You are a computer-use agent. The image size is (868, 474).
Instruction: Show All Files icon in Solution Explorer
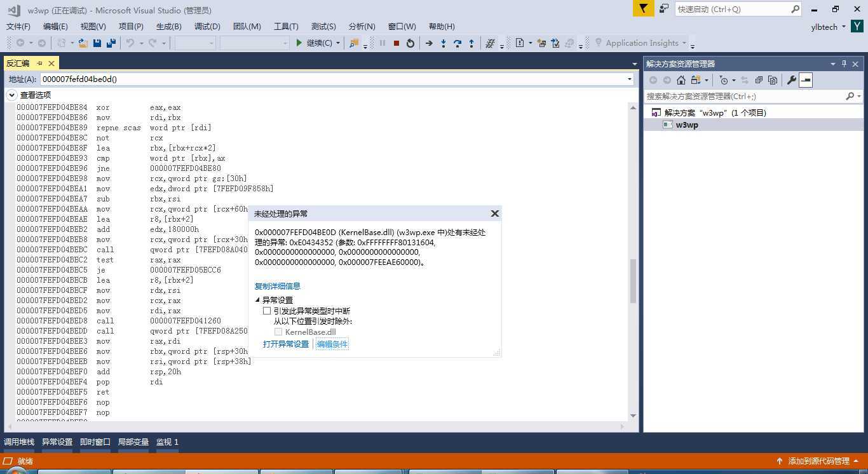pos(773,80)
